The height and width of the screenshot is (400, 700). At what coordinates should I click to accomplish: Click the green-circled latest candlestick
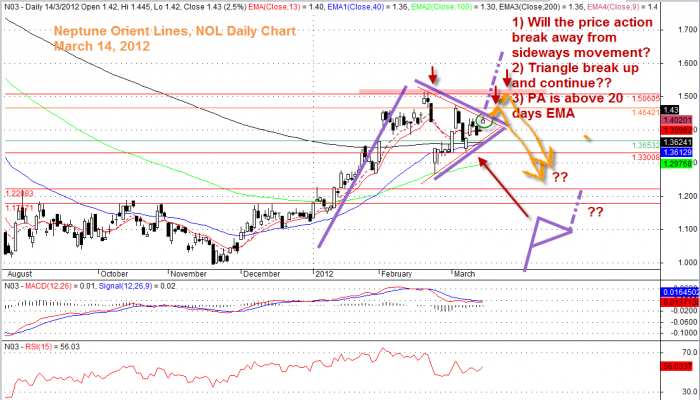pyautogui.click(x=483, y=121)
